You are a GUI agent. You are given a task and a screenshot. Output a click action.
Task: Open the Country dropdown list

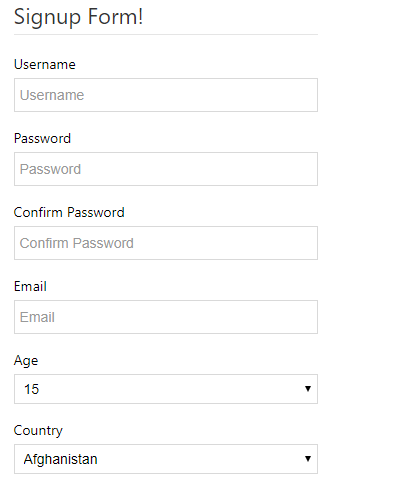click(166, 459)
